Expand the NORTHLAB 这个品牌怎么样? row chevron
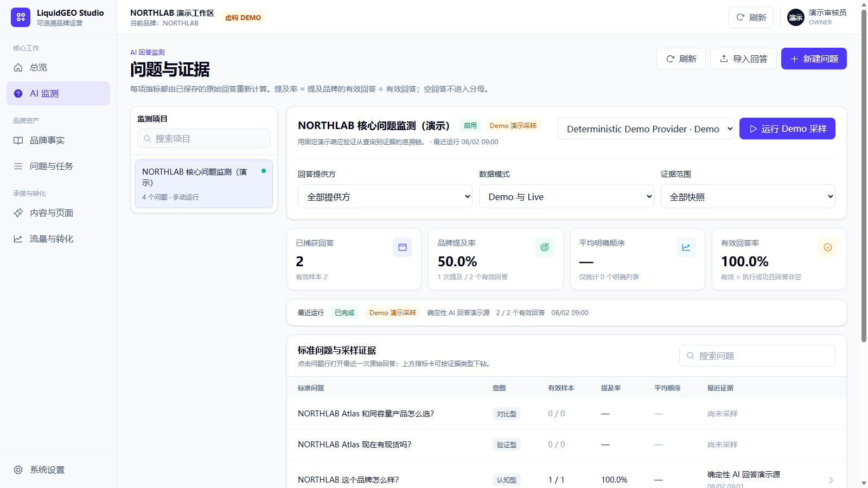The height and width of the screenshot is (488, 868). pos(831,480)
